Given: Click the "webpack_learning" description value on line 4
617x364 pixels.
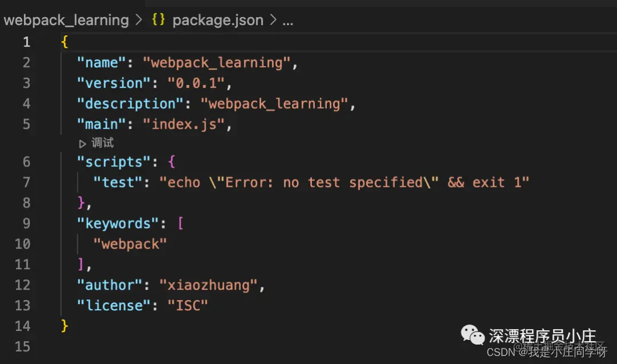Looking at the screenshot, I should coord(275,104).
